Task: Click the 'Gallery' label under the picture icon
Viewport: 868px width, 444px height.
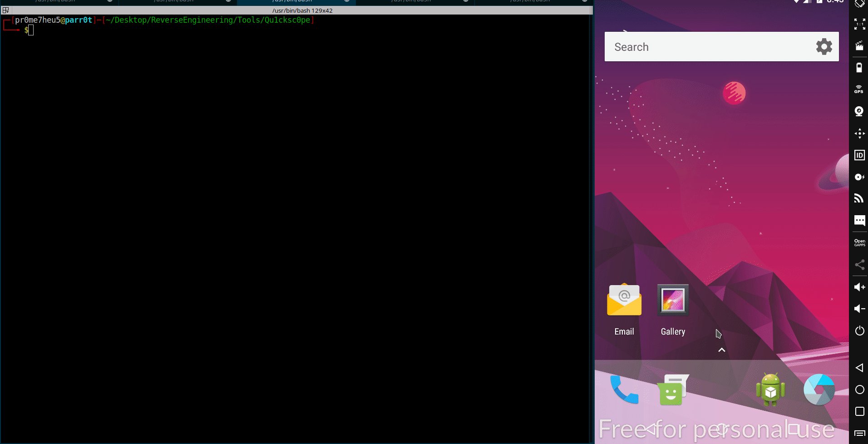Action: pyautogui.click(x=673, y=331)
